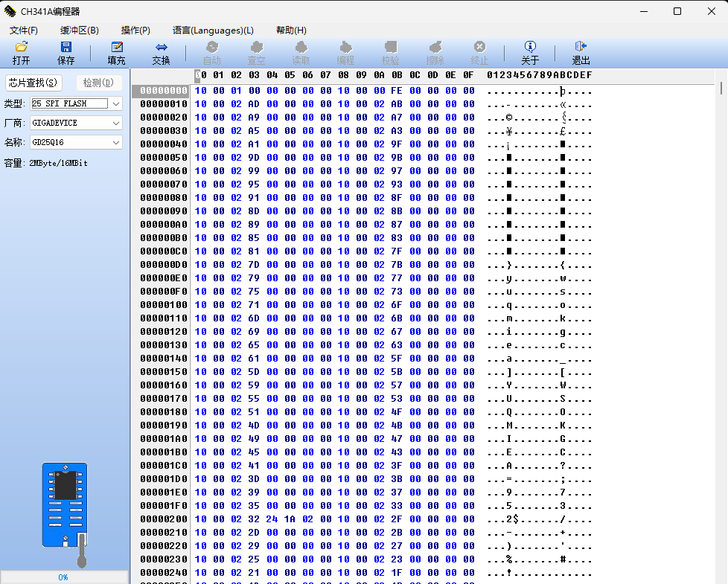Screen dimensions: 728x584
Task: Expand the 名称 GD25Q16 dropdown
Action: pos(116,142)
